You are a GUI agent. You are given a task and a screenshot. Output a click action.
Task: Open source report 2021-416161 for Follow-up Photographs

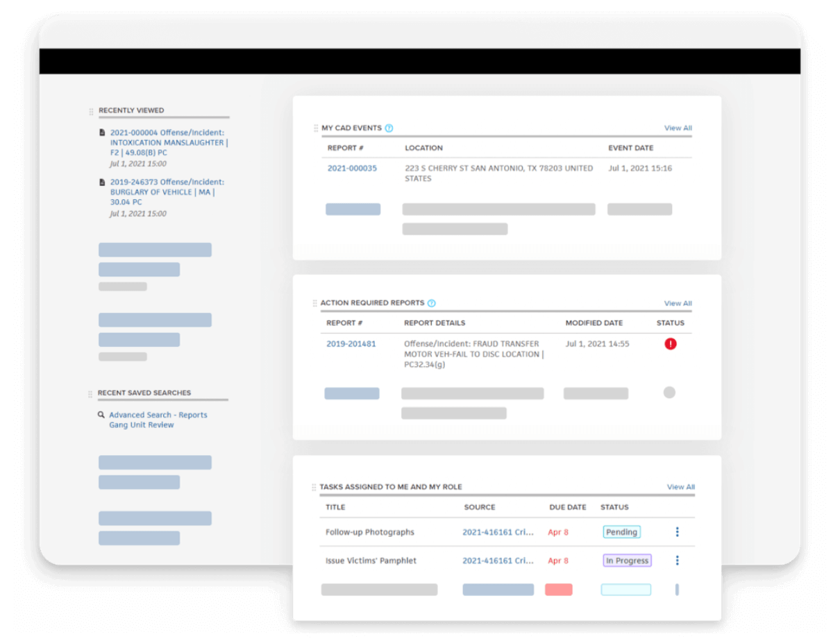pos(496,532)
